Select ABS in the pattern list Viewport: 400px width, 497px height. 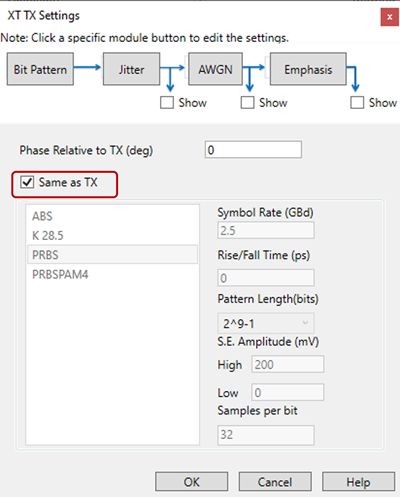pyautogui.click(x=113, y=216)
